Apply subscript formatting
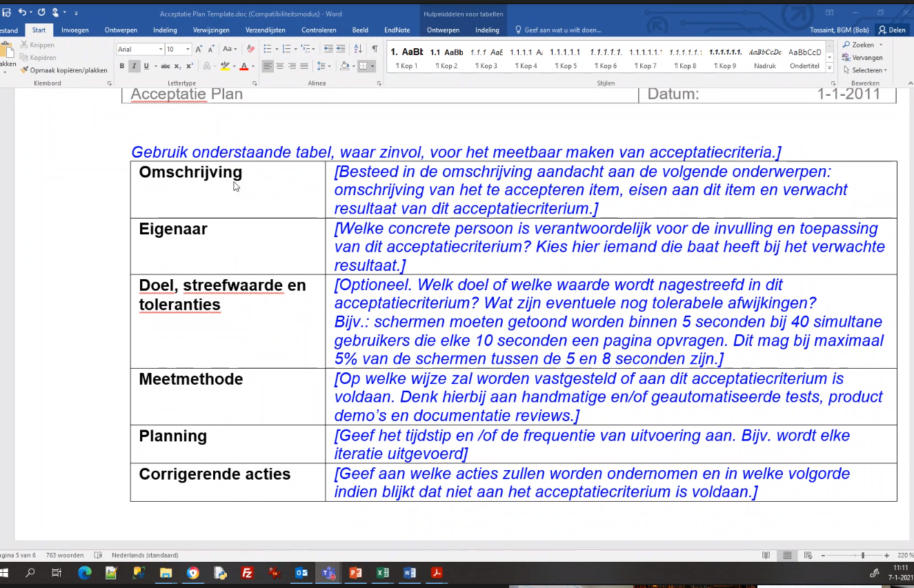The width and height of the screenshot is (914, 588). pos(177,66)
